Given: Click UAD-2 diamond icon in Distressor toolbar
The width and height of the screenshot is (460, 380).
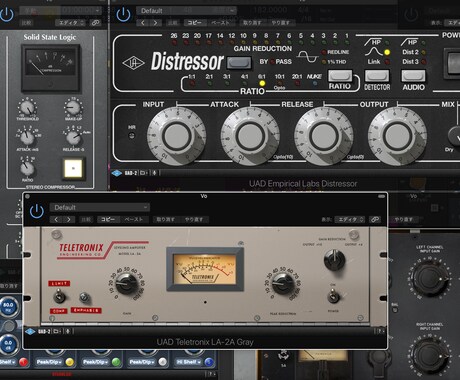Looking at the screenshot, I should [117, 173].
